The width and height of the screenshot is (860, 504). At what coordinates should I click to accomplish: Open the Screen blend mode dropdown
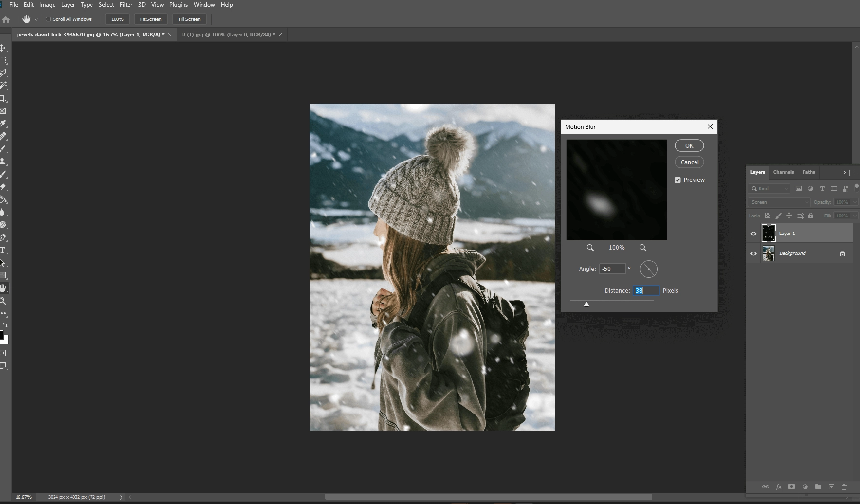coord(779,202)
